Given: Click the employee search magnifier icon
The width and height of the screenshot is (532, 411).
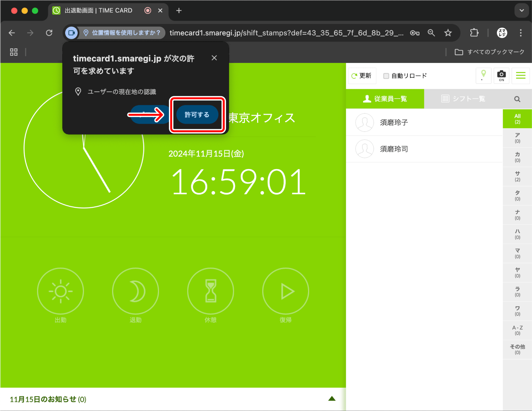Looking at the screenshot, I should tap(517, 99).
